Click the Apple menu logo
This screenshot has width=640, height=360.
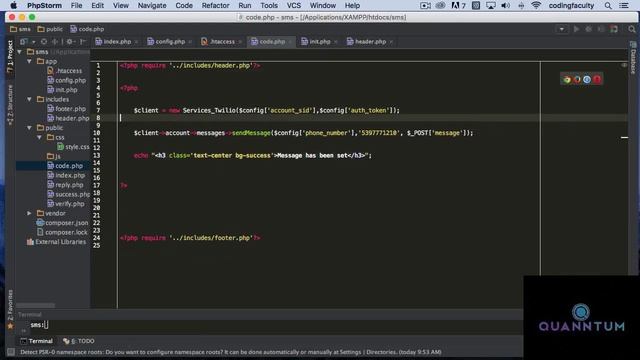(13, 5)
